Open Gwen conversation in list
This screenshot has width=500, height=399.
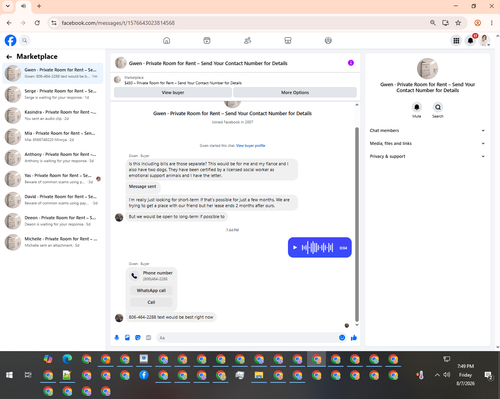(x=53, y=73)
